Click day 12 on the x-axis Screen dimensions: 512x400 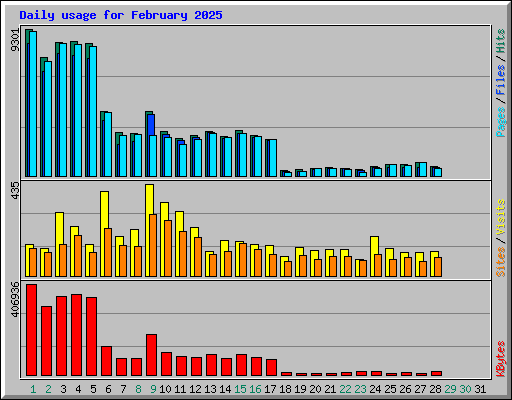[x=195, y=389]
